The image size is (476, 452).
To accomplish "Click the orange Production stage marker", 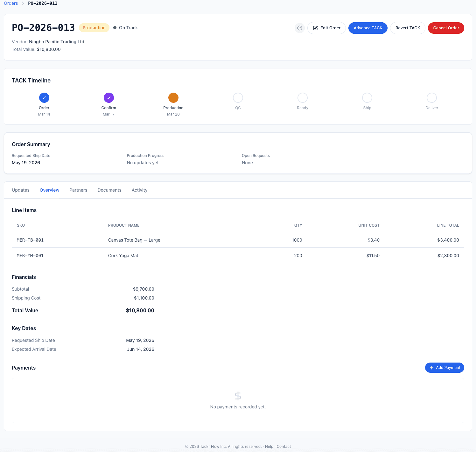I will 173,98.
